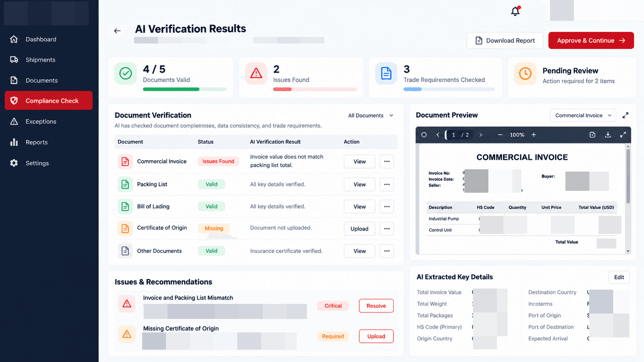Download document from preview toolbar

(608, 135)
